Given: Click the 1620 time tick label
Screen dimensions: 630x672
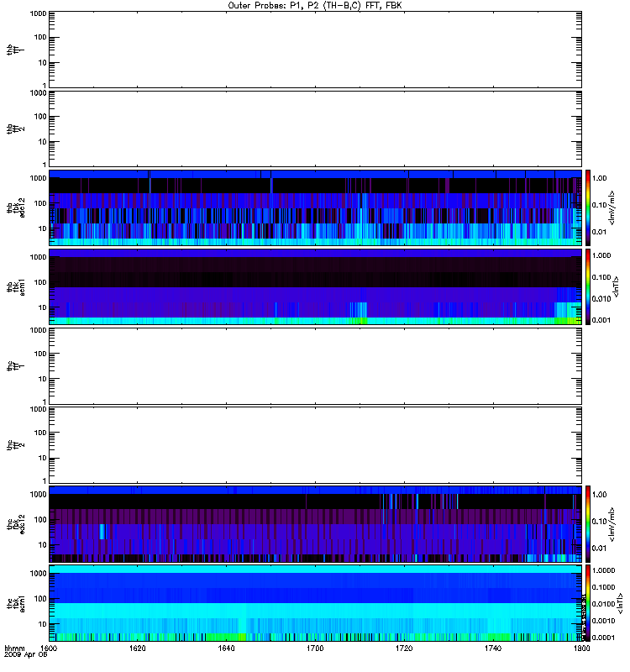Looking at the screenshot, I should pos(137,648).
